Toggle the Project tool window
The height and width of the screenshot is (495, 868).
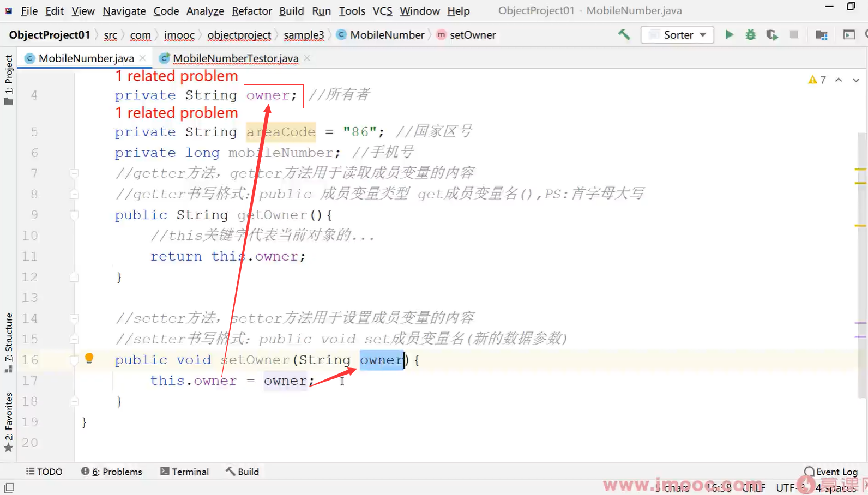coord(9,79)
